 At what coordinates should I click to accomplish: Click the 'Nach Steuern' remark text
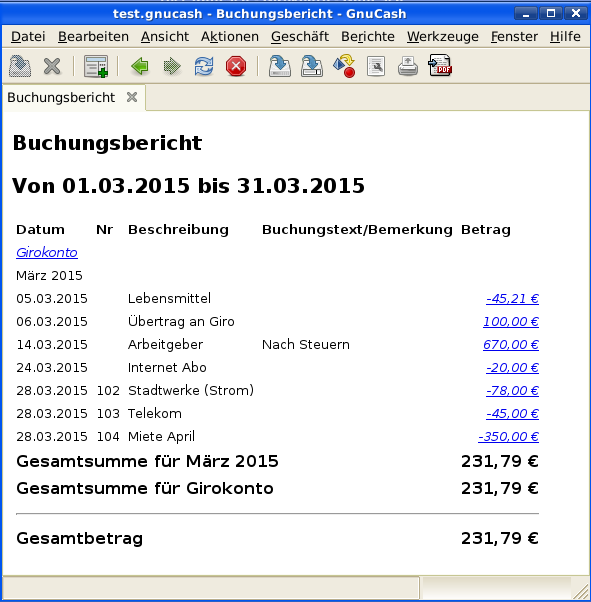(x=306, y=344)
